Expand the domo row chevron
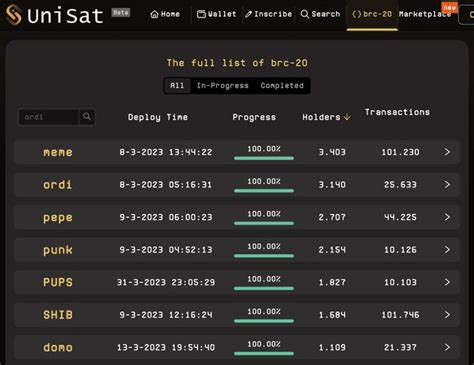The height and width of the screenshot is (365, 474). [x=447, y=347]
